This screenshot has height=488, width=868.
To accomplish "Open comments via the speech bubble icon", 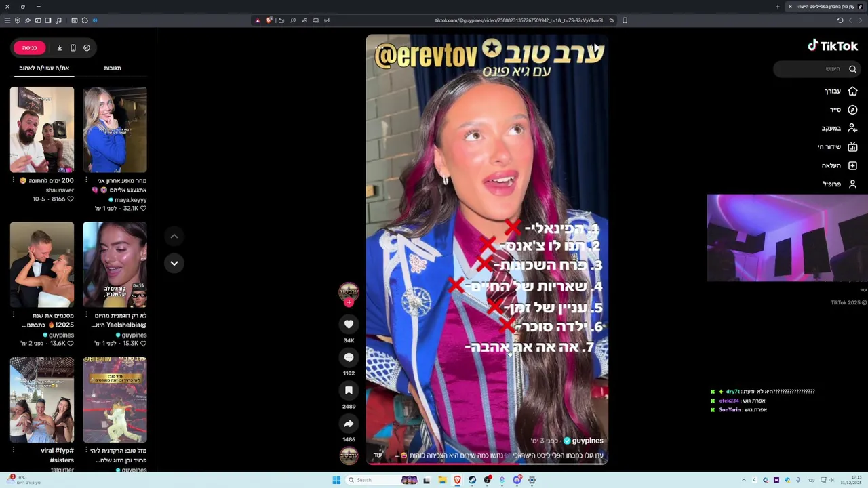I will tap(349, 357).
